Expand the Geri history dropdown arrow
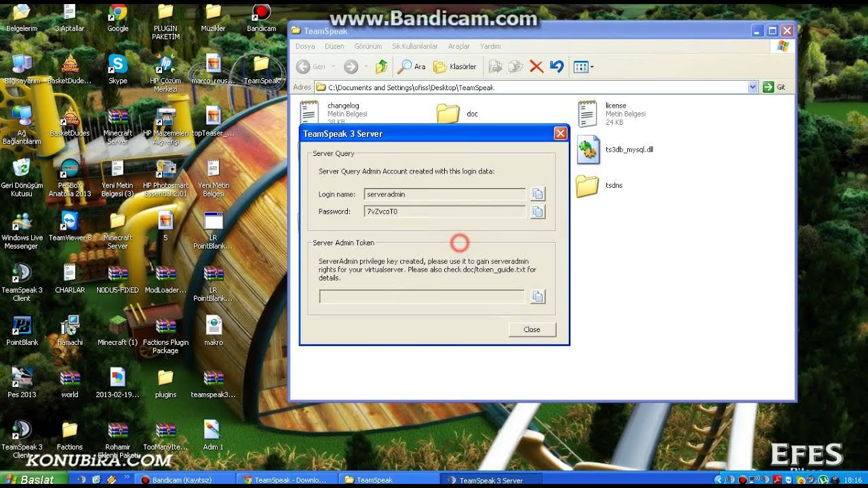Viewport: 868px width, 488px height. click(333, 66)
